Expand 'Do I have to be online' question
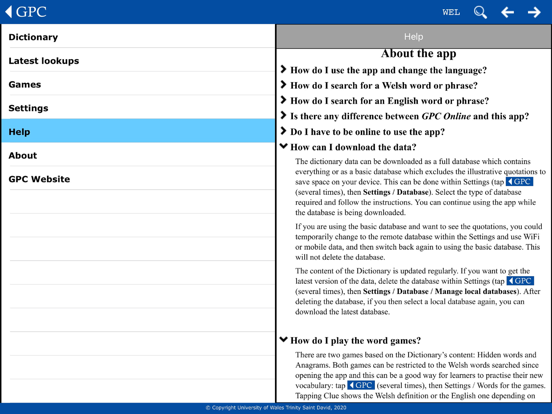 click(363, 132)
